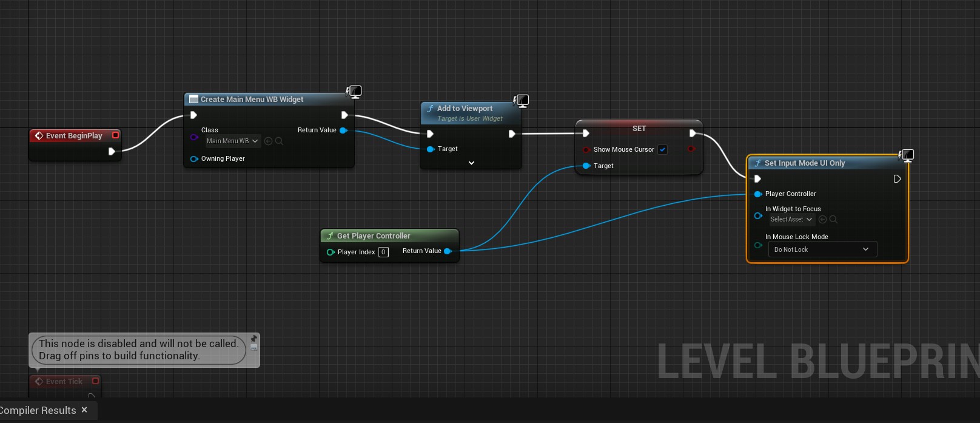Click the red delegate pin on Event BeginPlay

[115, 135]
